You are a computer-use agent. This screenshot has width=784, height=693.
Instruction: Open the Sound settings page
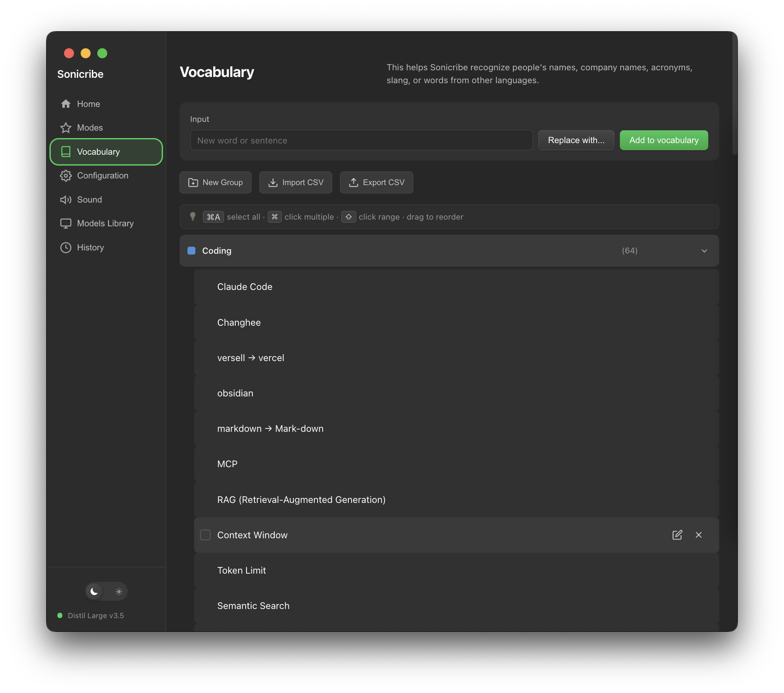(106, 200)
